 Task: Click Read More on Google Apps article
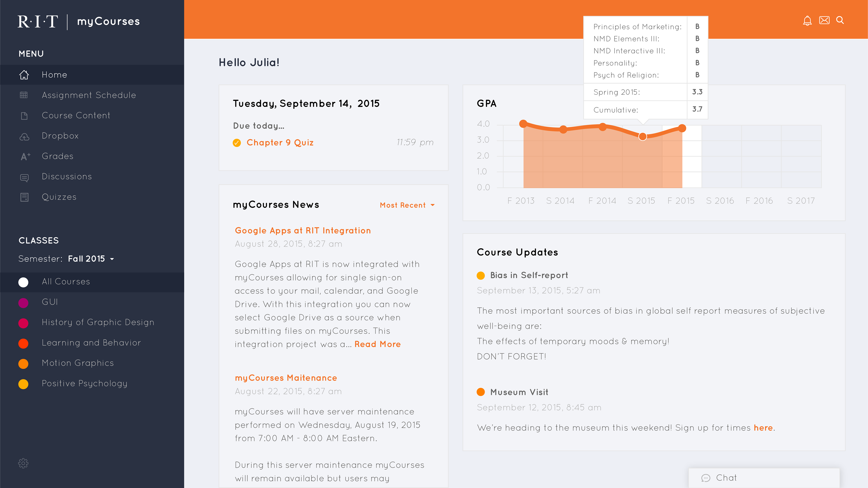(377, 344)
